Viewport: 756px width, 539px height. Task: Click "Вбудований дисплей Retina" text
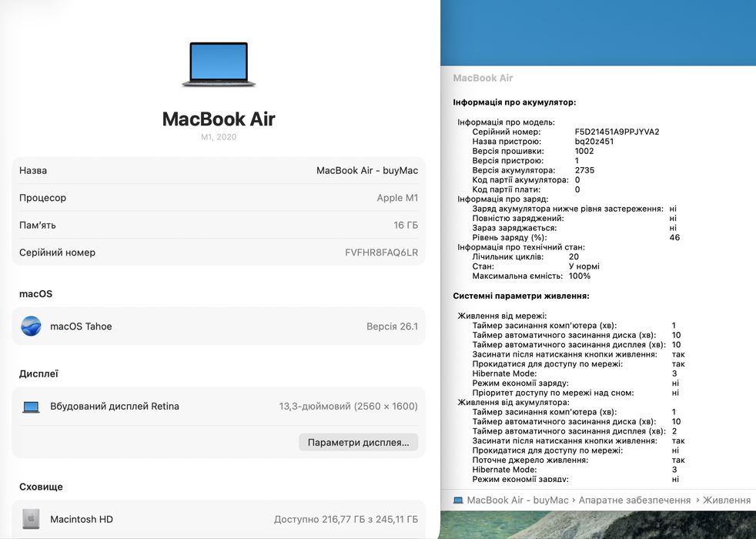[x=115, y=407]
